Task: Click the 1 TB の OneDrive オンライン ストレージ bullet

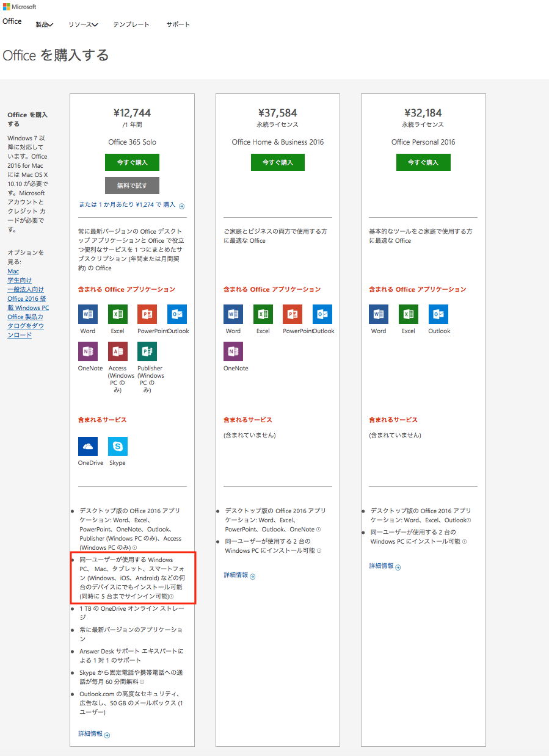Action: pyautogui.click(x=131, y=613)
